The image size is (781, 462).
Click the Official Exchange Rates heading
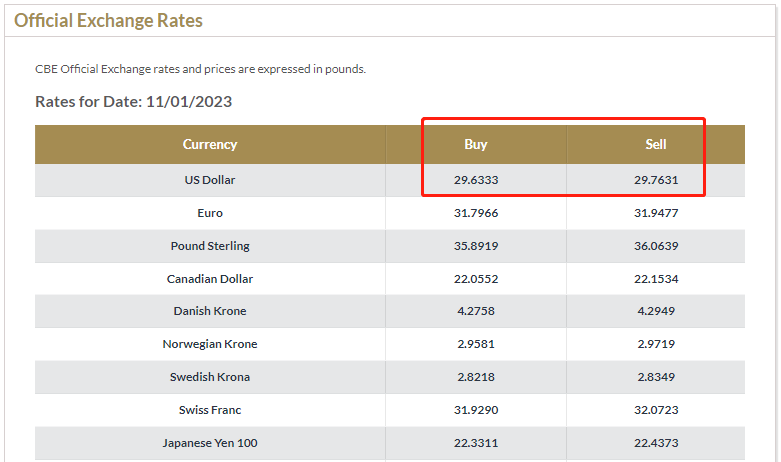pyautogui.click(x=108, y=20)
